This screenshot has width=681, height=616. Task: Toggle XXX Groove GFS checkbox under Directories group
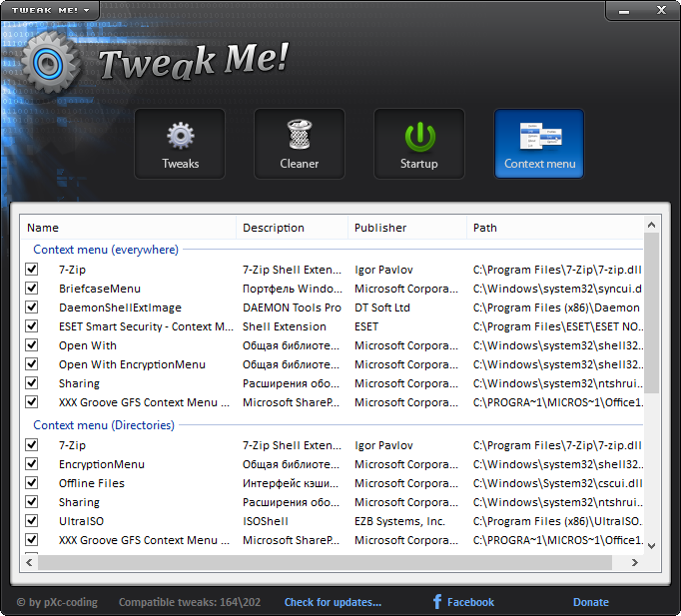[x=31, y=539]
